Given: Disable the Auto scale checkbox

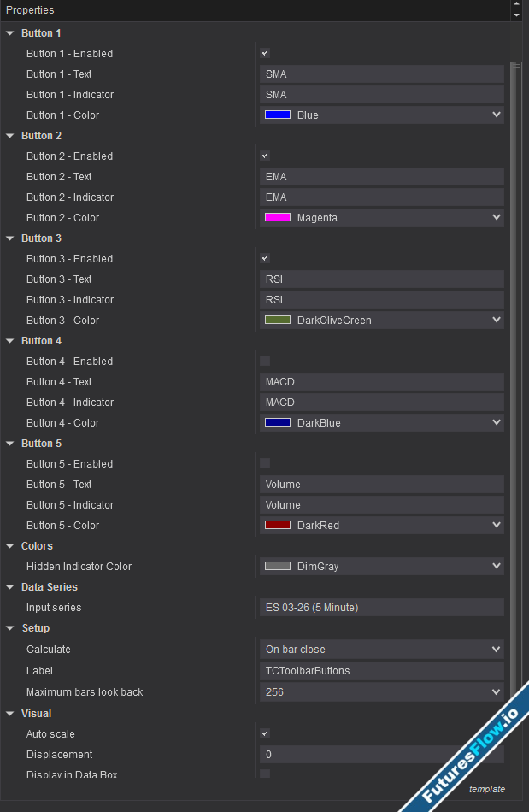Looking at the screenshot, I should 265,734.
